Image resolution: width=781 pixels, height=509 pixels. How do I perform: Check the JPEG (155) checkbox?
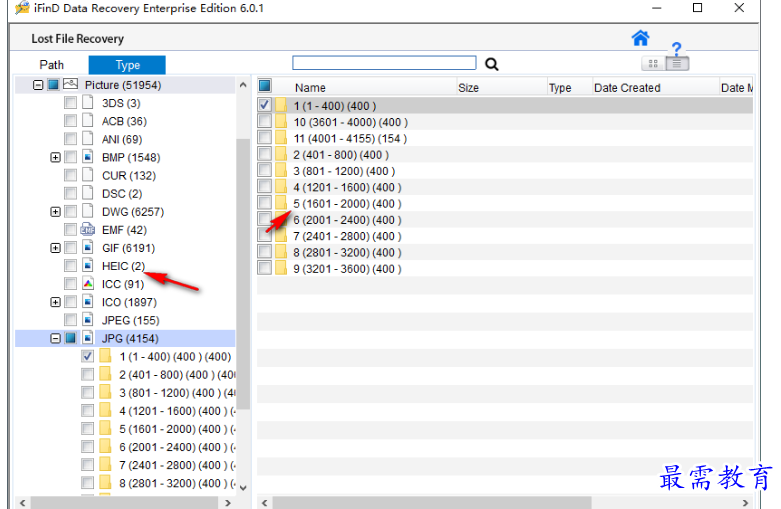click(x=70, y=320)
